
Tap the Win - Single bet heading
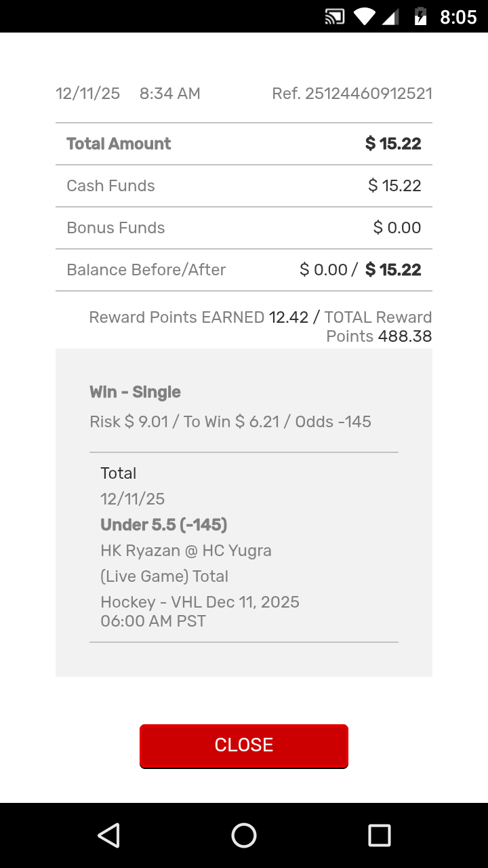(135, 392)
